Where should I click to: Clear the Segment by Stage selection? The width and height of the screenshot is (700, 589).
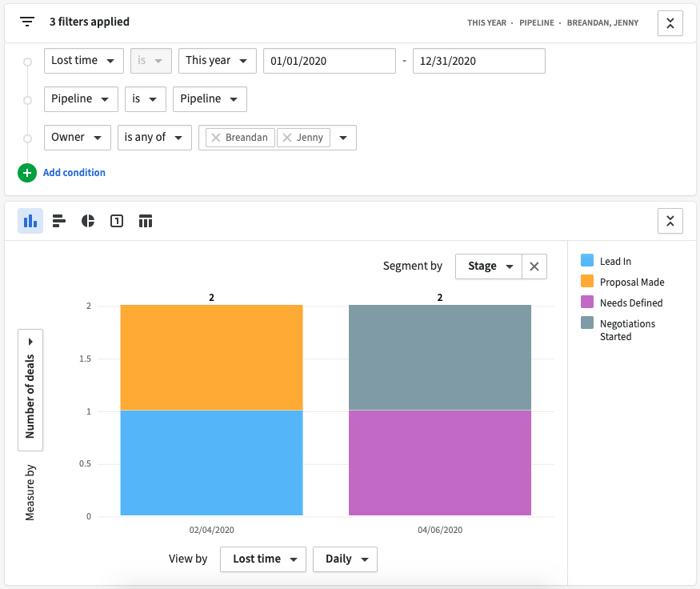click(x=534, y=266)
